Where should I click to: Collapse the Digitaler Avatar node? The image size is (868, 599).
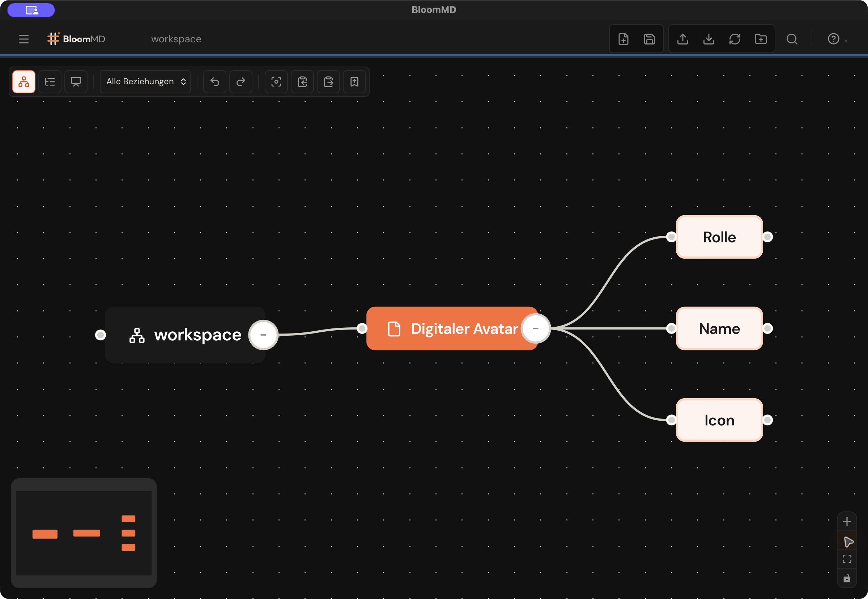pos(536,328)
